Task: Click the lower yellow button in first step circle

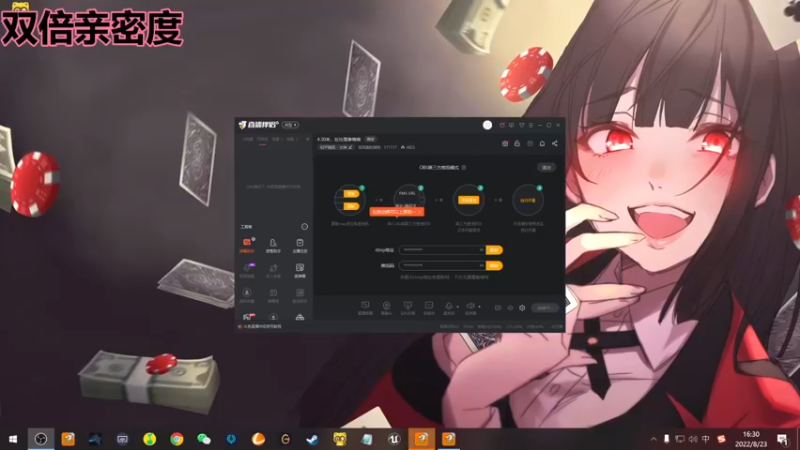Action: point(351,206)
